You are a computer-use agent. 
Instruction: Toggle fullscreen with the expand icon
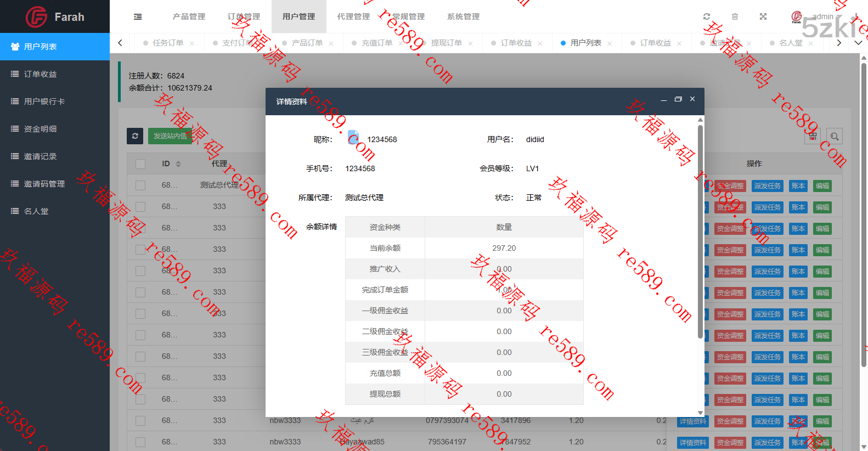763,16
